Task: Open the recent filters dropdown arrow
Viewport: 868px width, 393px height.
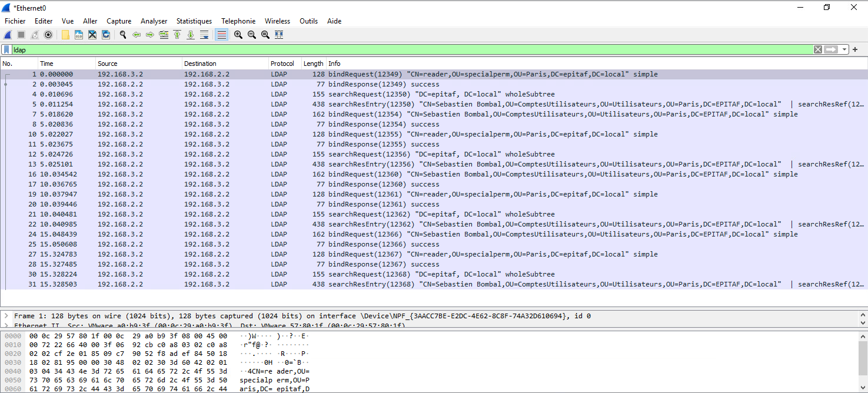Action: 845,49
